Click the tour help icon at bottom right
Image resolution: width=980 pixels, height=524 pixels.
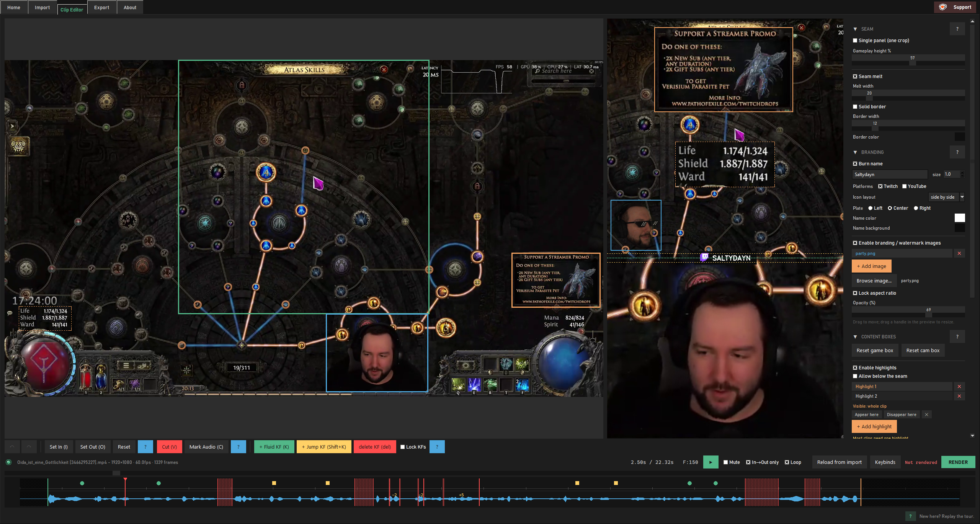[910, 516]
